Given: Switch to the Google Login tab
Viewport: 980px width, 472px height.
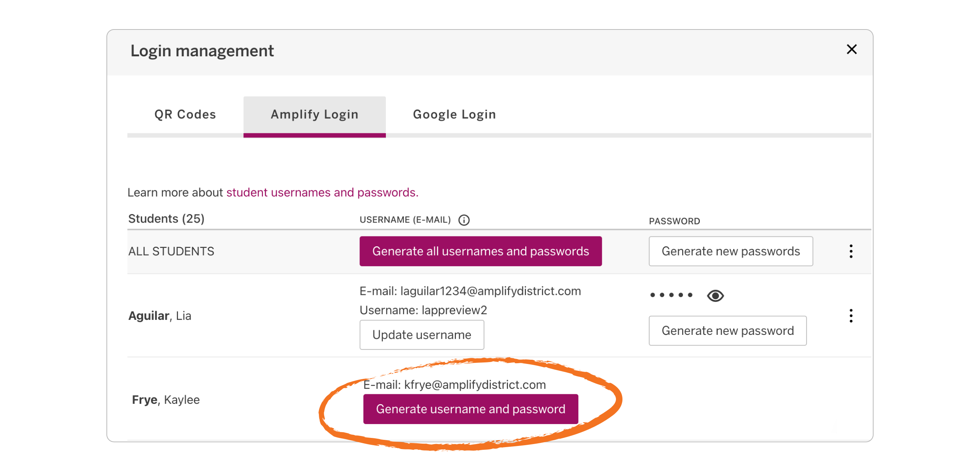Looking at the screenshot, I should (454, 114).
